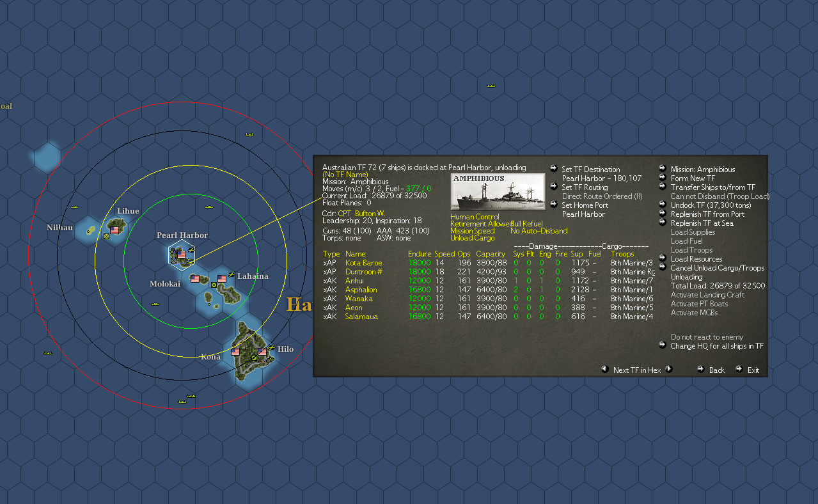818x504 pixels.
Task: Click the arrow icon beside Set TF Destination
Action: point(554,168)
